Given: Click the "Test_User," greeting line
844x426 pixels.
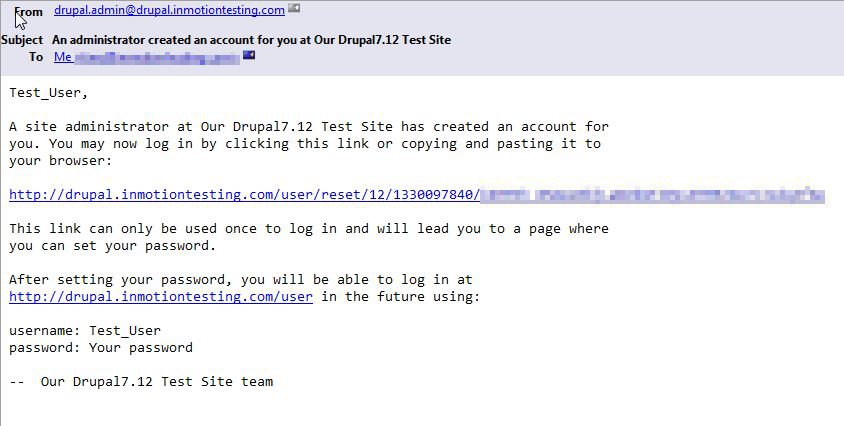Looking at the screenshot, I should tap(48, 93).
